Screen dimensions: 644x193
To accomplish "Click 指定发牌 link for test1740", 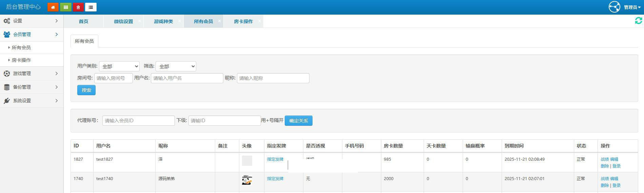I will [x=275, y=179].
